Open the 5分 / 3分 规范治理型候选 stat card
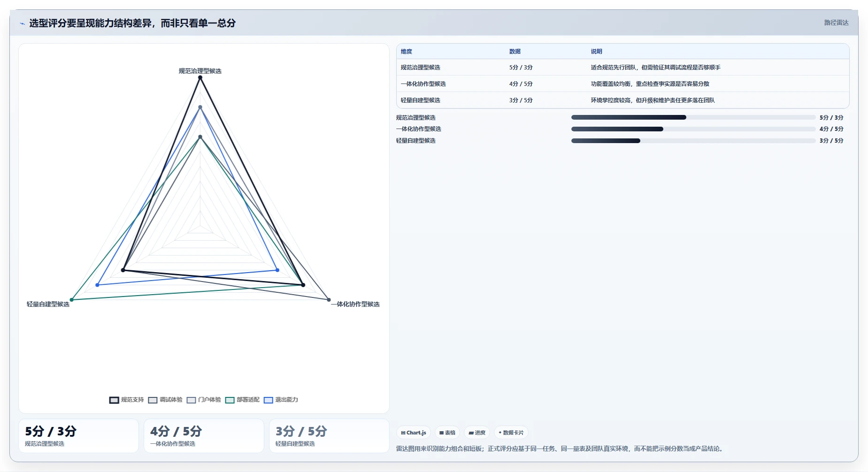The image size is (868, 472). click(78, 436)
